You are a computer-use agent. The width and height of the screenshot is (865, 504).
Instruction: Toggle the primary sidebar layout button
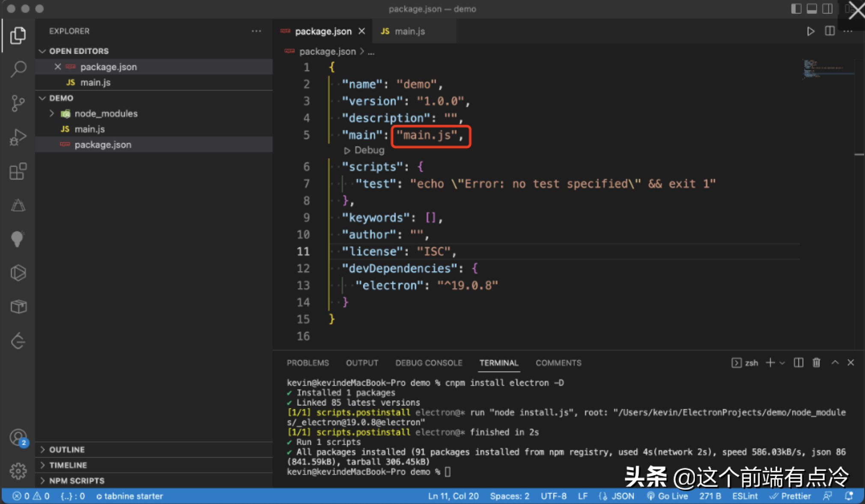pyautogui.click(x=796, y=9)
